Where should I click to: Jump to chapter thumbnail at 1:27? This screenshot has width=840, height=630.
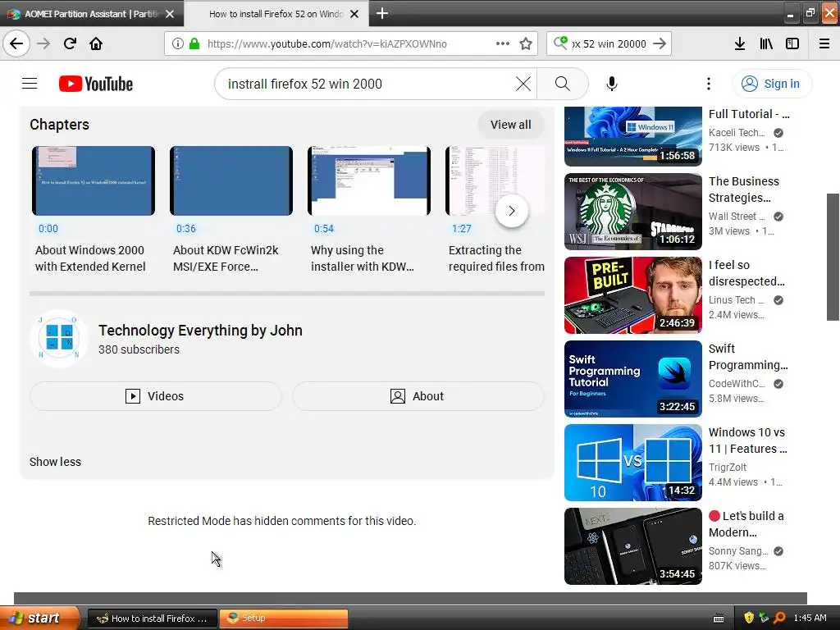[x=495, y=180]
